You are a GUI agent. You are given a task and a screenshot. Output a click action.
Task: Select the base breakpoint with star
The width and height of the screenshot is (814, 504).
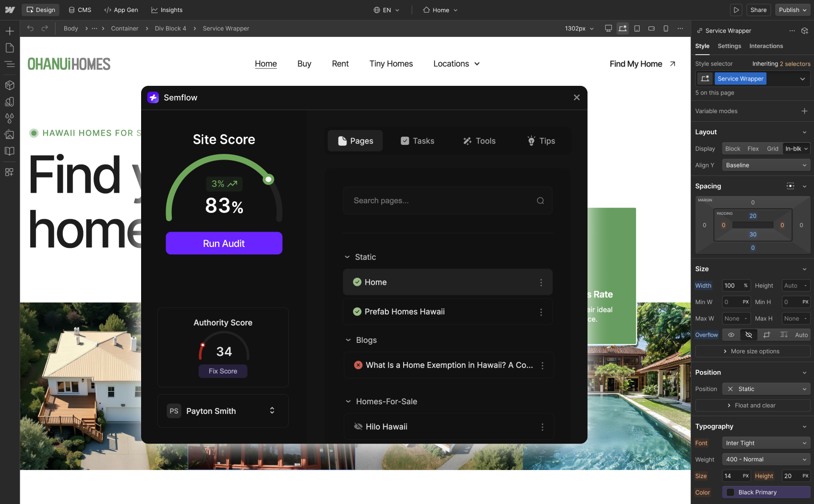coord(622,28)
